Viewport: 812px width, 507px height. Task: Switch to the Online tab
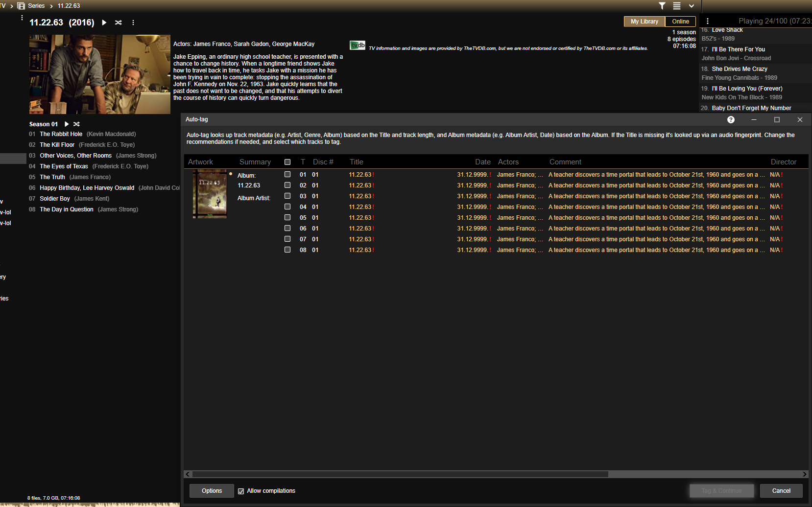680,22
